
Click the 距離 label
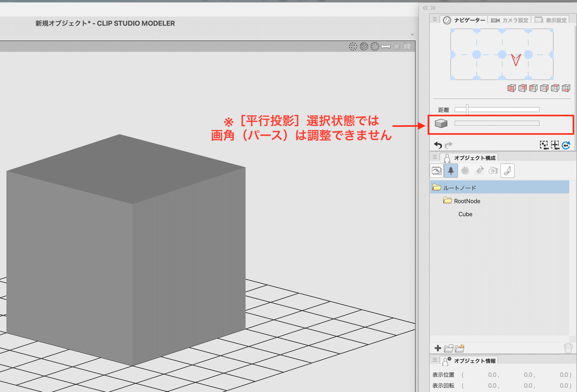tap(443, 110)
